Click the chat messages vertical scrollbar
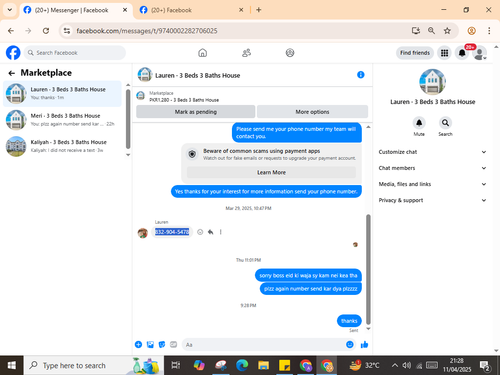This screenshot has height=375, width=500. tap(368, 269)
